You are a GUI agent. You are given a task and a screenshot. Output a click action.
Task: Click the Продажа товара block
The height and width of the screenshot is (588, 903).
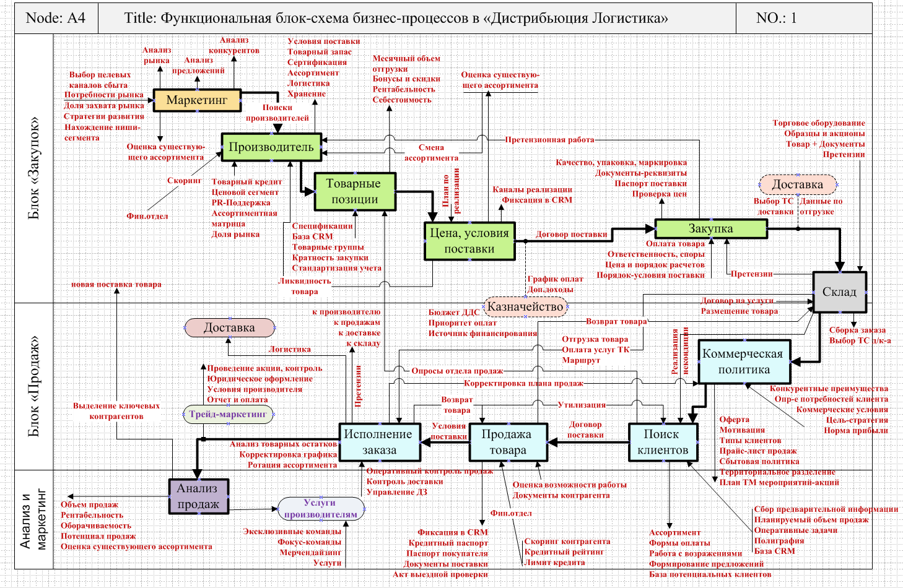508,442
